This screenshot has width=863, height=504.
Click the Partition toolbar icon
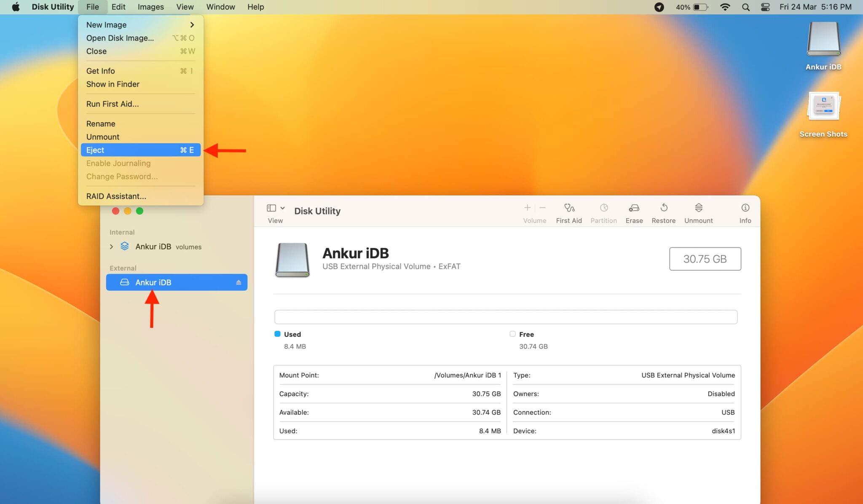click(x=604, y=208)
